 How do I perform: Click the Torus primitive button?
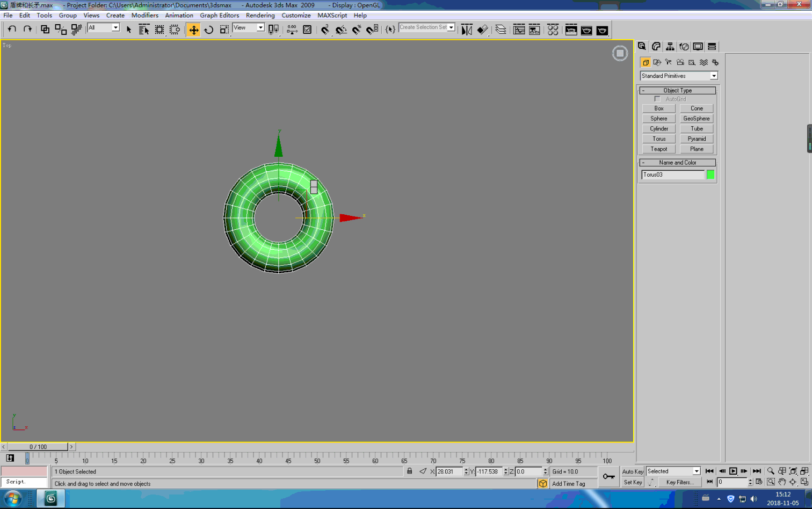click(x=659, y=139)
